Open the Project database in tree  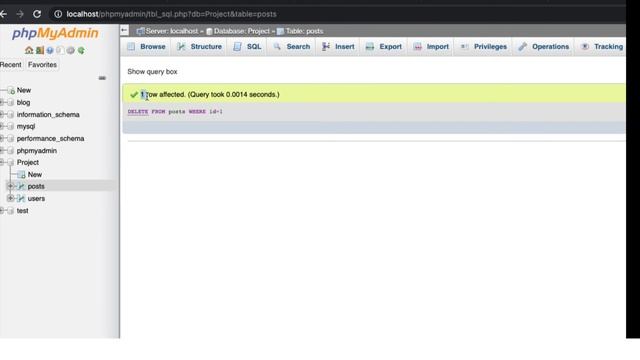(x=28, y=162)
